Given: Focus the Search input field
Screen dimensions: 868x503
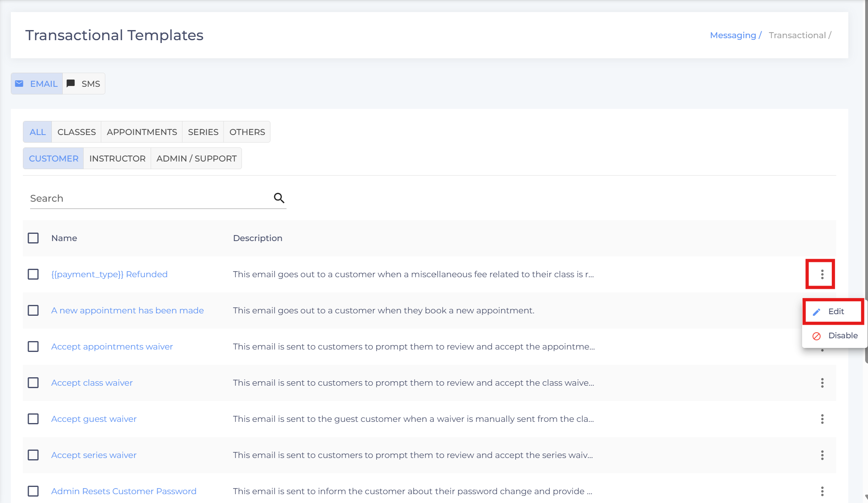Looking at the screenshot, I should tap(149, 198).
